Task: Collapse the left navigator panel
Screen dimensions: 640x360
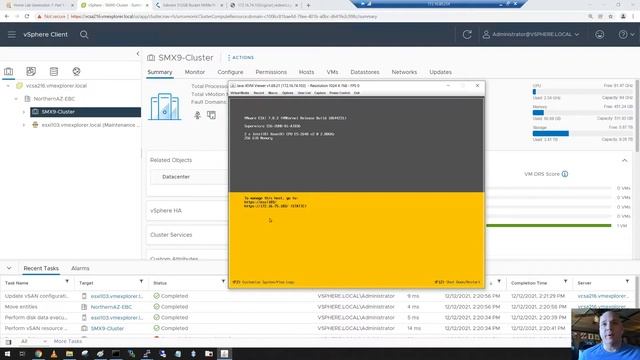Action: (138, 53)
